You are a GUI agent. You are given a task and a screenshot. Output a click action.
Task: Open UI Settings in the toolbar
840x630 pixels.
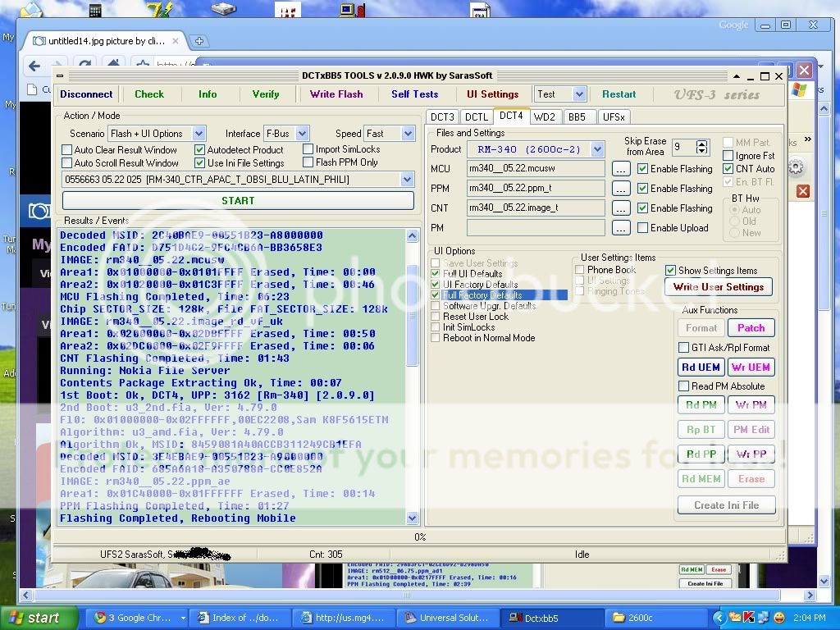pos(492,94)
